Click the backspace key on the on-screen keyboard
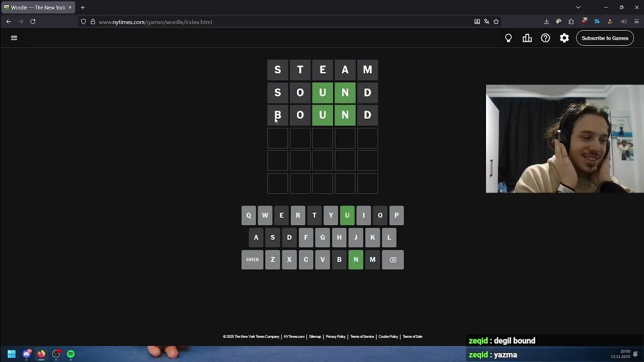644x362 pixels. click(393, 260)
